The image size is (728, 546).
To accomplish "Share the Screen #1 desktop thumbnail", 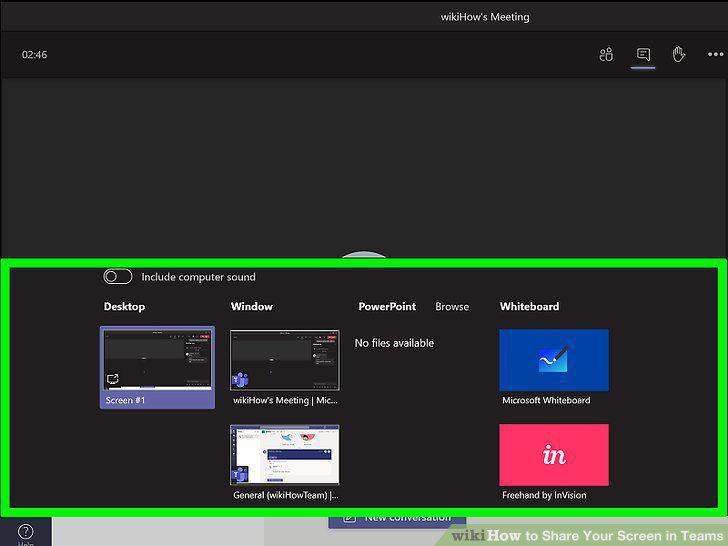I will [x=157, y=367].
